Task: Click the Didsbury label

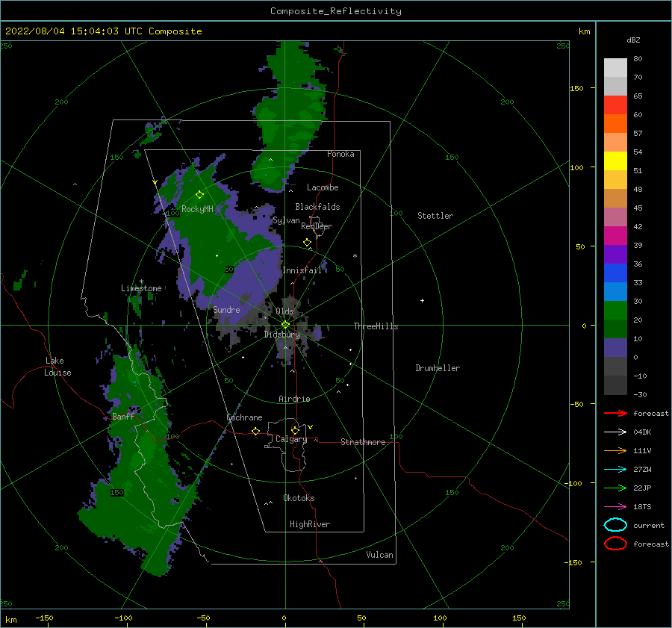Action: coord(281,335)
